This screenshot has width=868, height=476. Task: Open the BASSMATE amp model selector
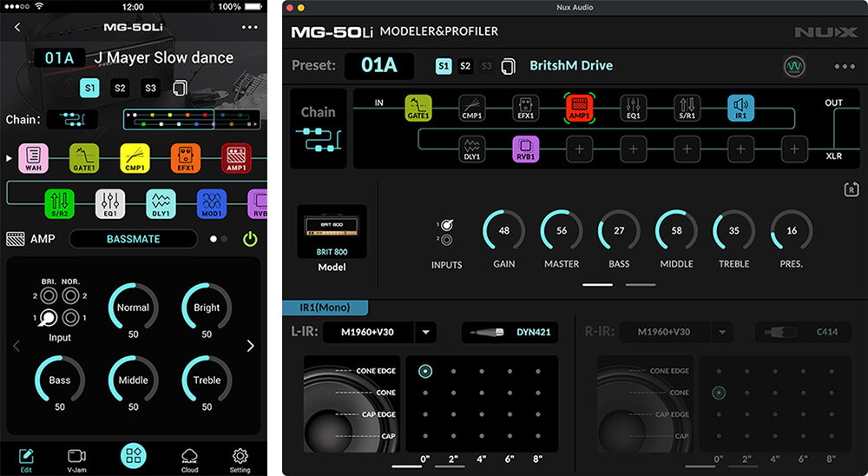pyautogui.click(x=134, y=239)
